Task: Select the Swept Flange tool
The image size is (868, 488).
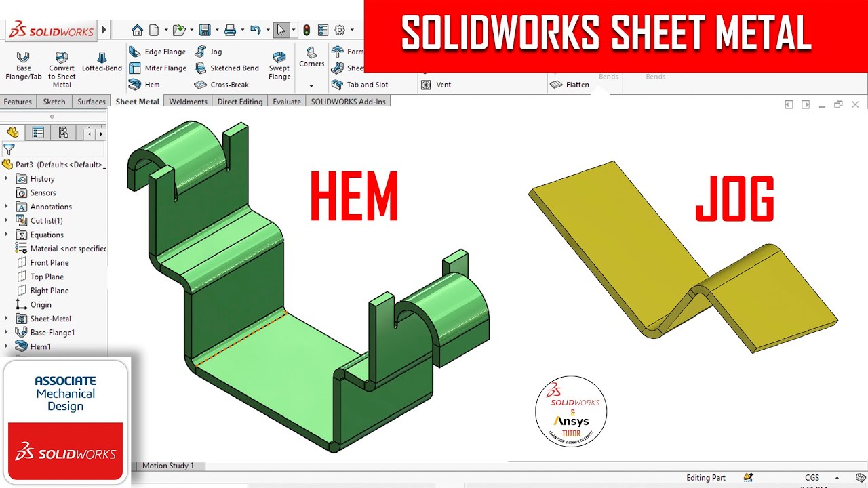Action: click(x=279, y=65)
